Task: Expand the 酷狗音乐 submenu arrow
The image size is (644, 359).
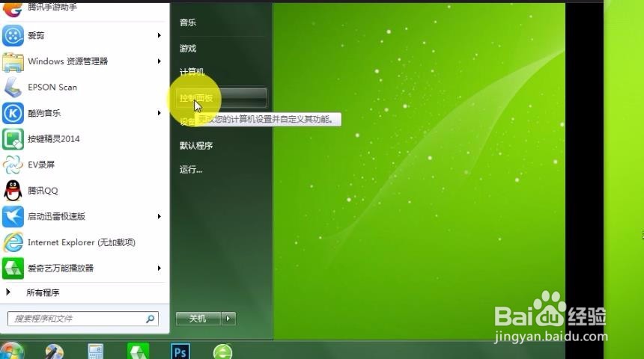Action: (x=159, y=113)
